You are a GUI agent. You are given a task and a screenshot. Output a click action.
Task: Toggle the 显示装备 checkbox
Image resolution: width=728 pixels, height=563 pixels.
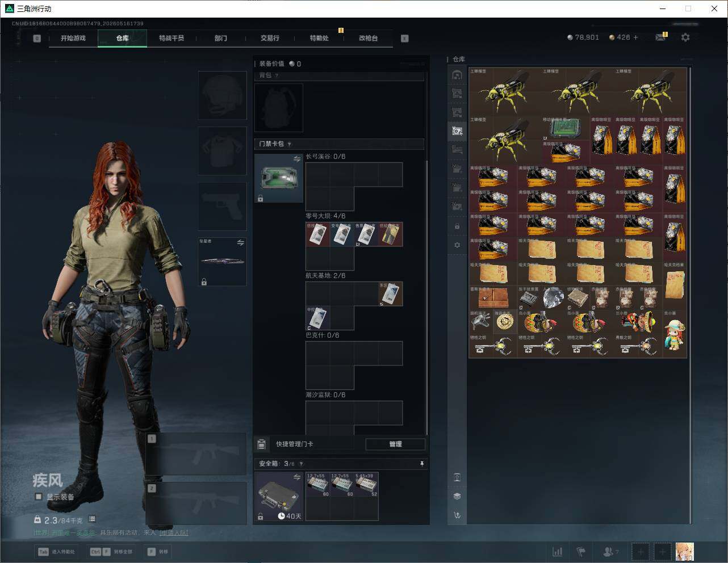39,497
